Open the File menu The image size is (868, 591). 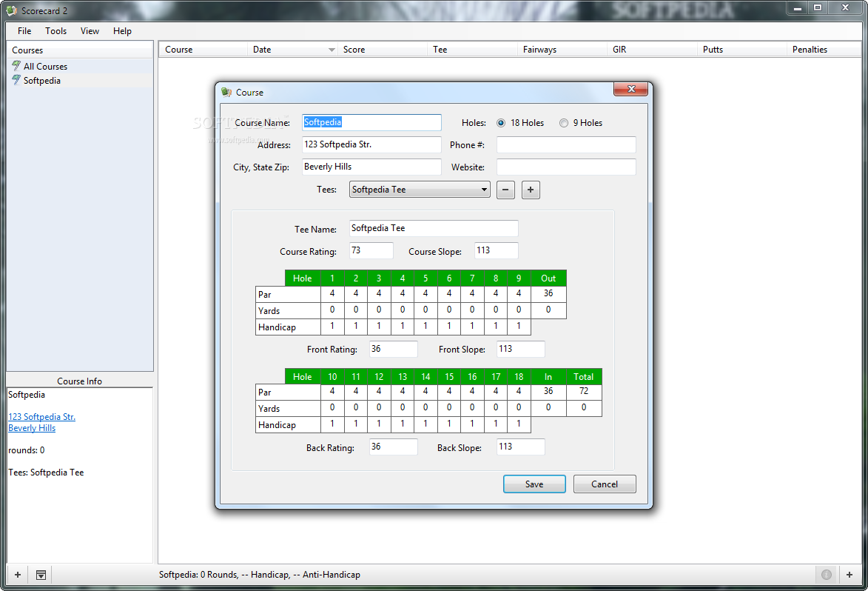click(24, 31)
